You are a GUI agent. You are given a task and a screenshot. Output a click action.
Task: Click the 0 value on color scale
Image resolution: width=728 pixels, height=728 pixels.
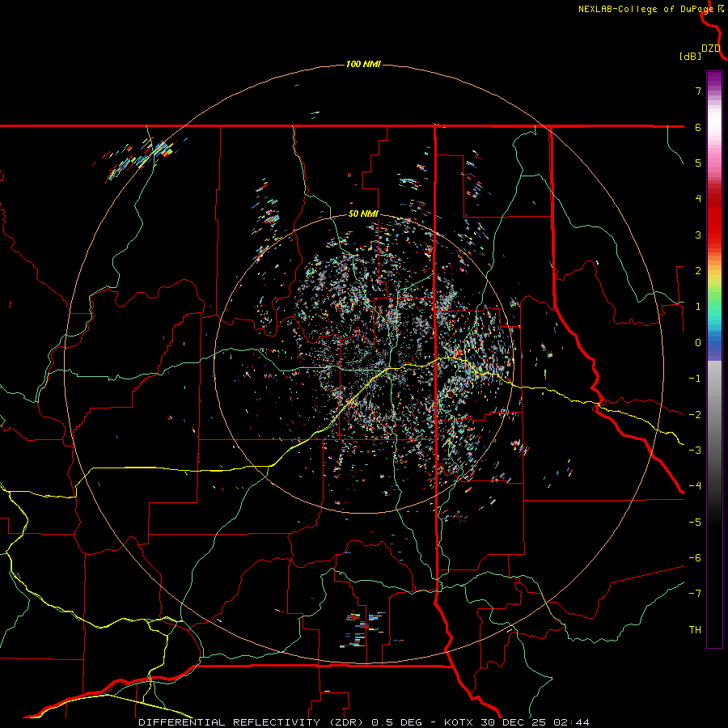coord(698,343)
